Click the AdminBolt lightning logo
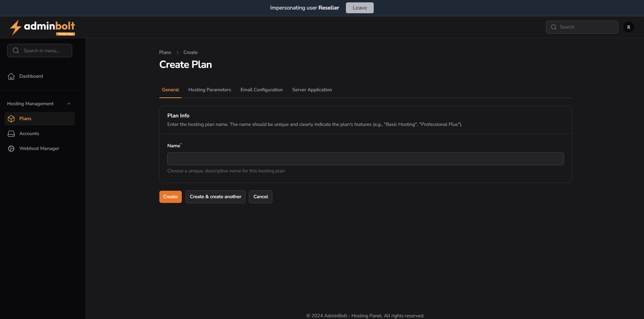The image size is (644, 319). click(16, 27)
